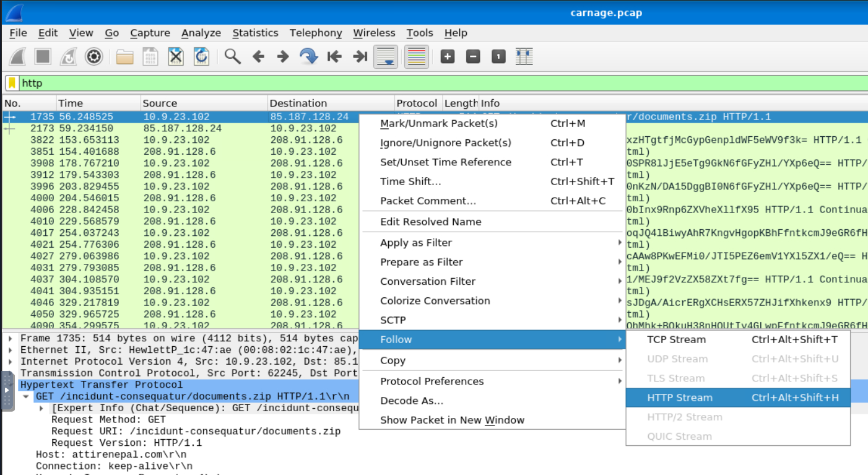Click the display filter bookmark icon
The image size is (868, 475).
tap(12, 83)
